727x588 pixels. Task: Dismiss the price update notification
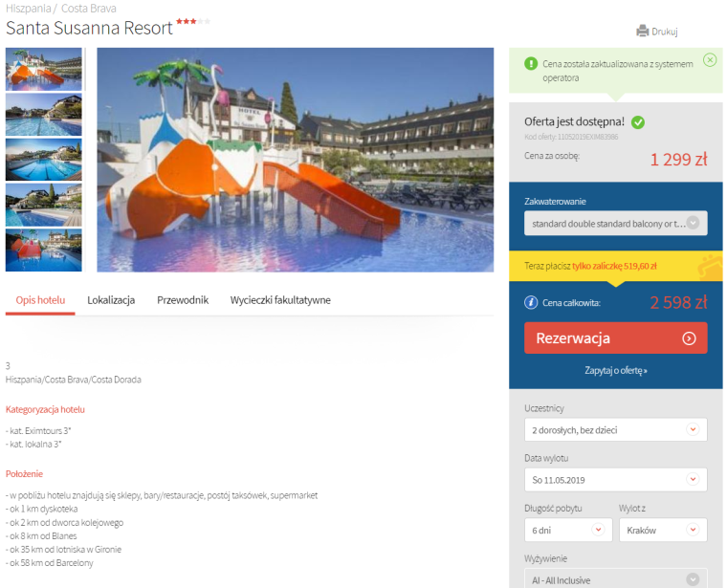(710, 60)
